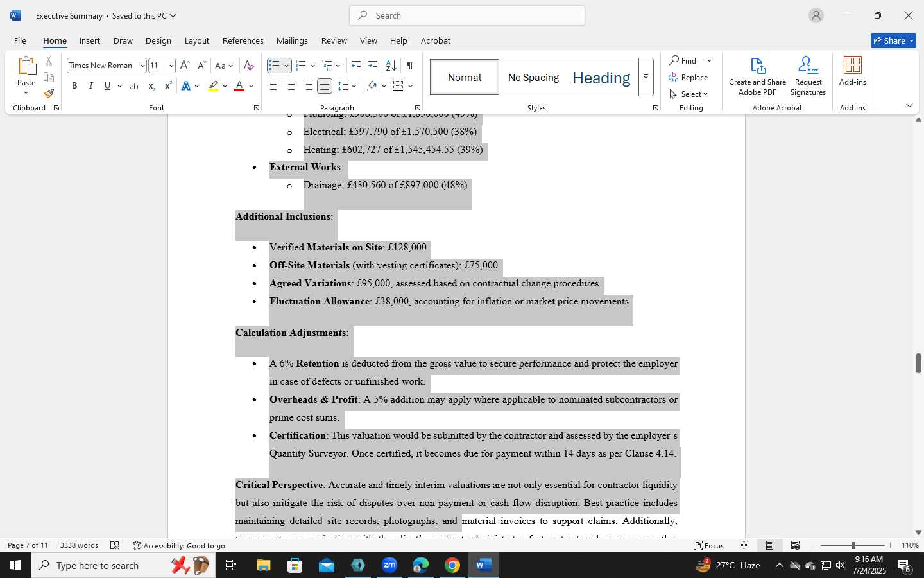The height and width of the screenshot is (578, 924).
Task: Toggle Bold formatting
Action: pos(74,86)
